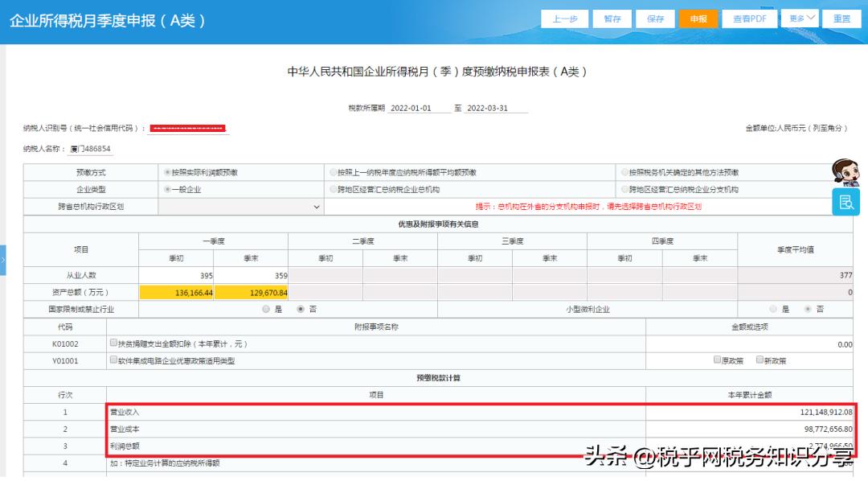Viewport: 868px width, 481px height.
Task: Check the 原政策 checkbox
Action: tap(717, 360)
